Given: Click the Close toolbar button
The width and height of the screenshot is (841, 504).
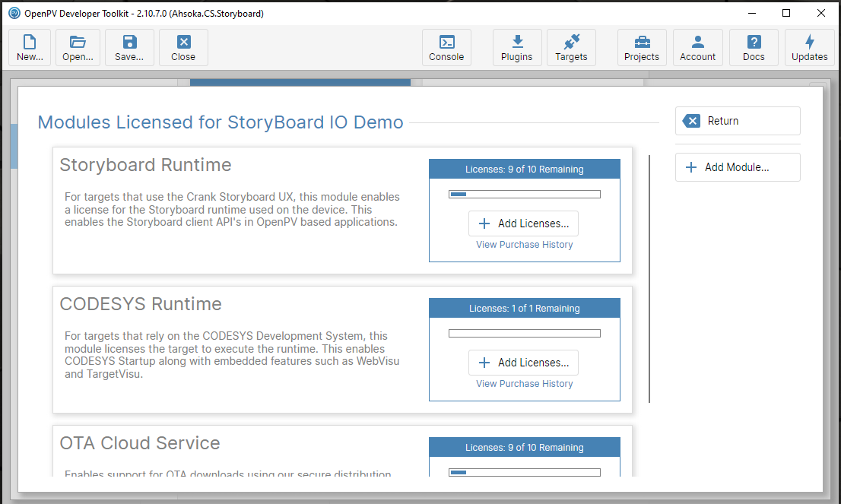Looking at the screenshot, I should coord(183,48).
